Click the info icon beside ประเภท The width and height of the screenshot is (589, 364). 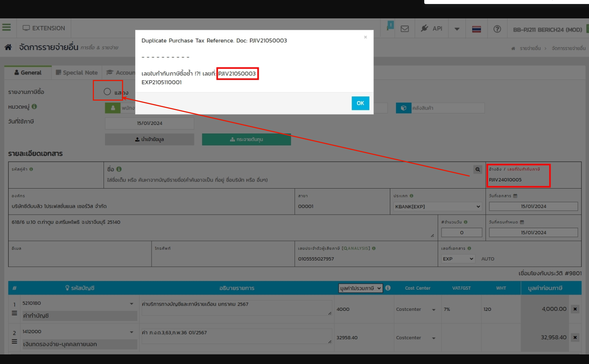pos(411,196)
